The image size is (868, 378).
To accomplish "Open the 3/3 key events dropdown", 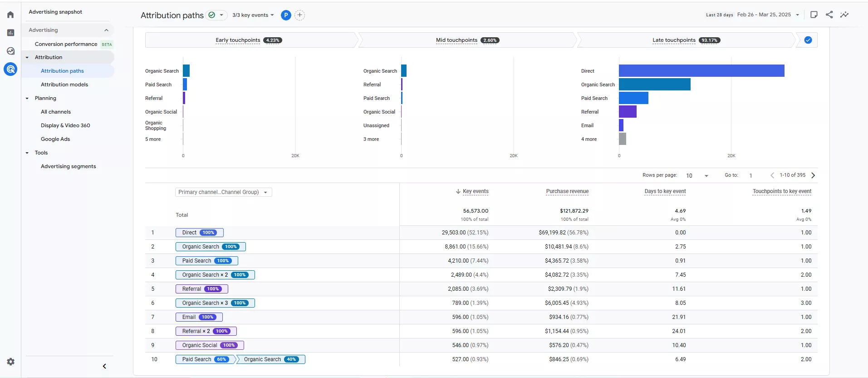I will tap(253, 15).
